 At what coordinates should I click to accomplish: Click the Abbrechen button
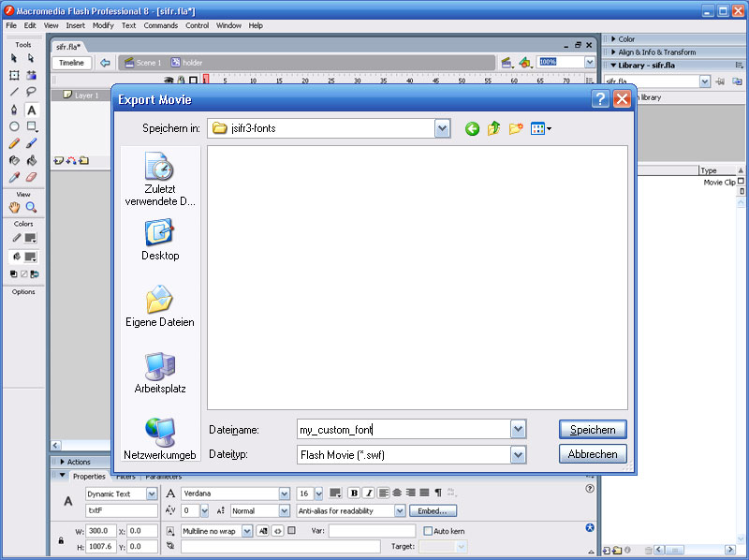coord(593,454)
